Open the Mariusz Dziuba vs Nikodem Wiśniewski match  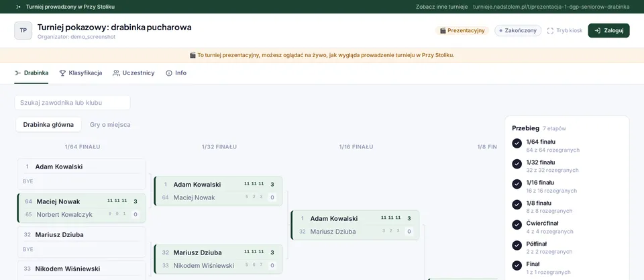click(218, 259)
